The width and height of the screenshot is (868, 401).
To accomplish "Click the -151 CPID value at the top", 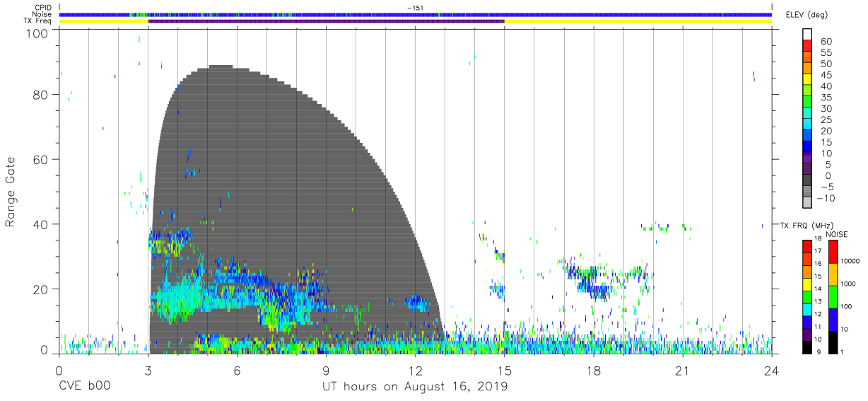I will click(x=415, y=7).
